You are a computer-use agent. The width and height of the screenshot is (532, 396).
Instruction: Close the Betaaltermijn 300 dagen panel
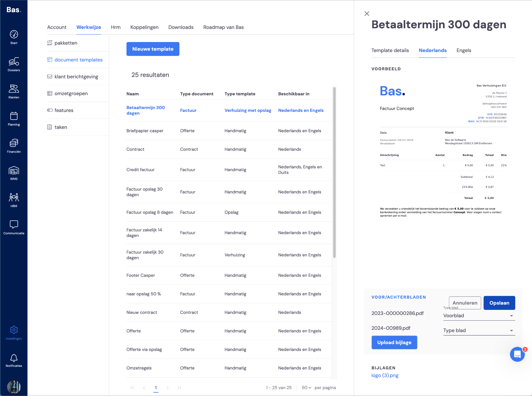tap(367, 14)
